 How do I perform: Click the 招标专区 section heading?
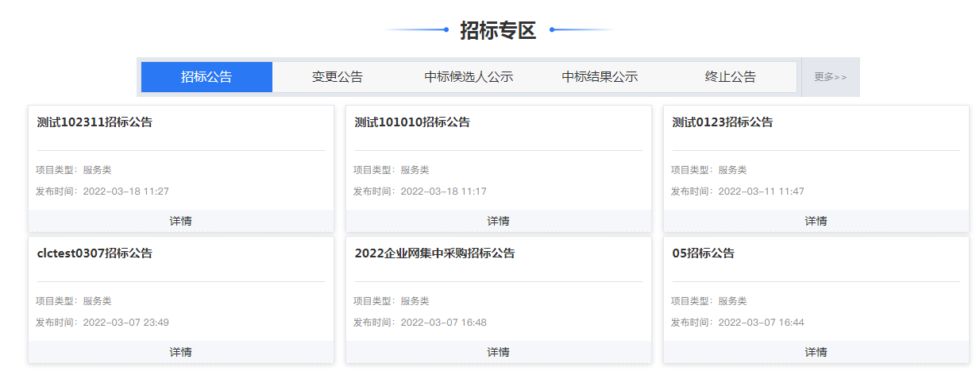click(x=499, y=30)
